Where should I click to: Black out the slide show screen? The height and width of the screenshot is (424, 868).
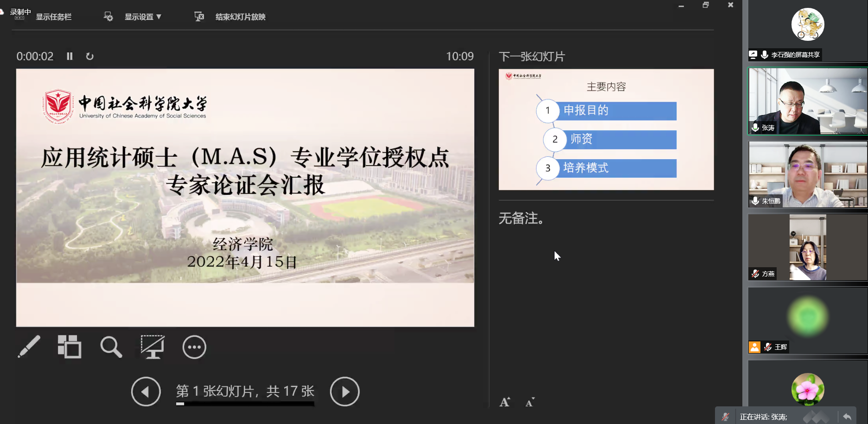coord(153,347)
